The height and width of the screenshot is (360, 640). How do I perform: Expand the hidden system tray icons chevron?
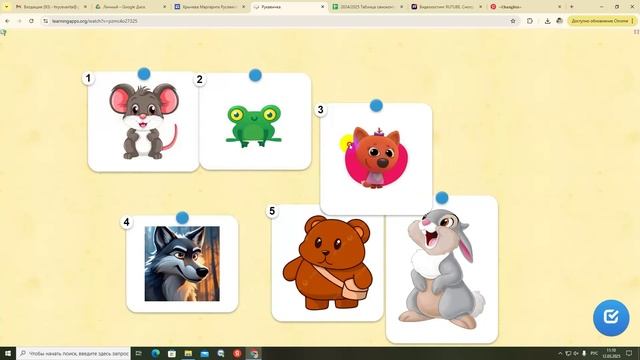(560, 353)
